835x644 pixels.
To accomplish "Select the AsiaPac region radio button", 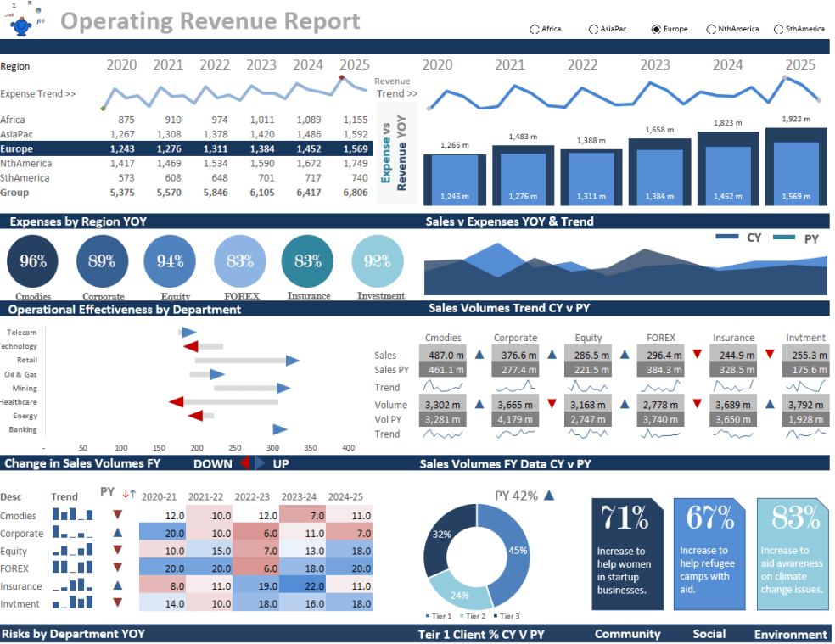I will (x=593, y=29).
